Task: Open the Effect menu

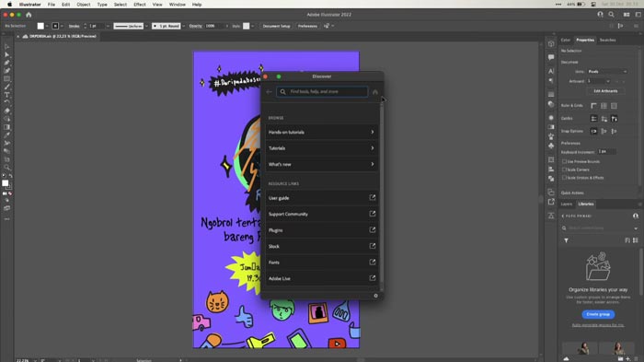Action: tap(140, 5)
